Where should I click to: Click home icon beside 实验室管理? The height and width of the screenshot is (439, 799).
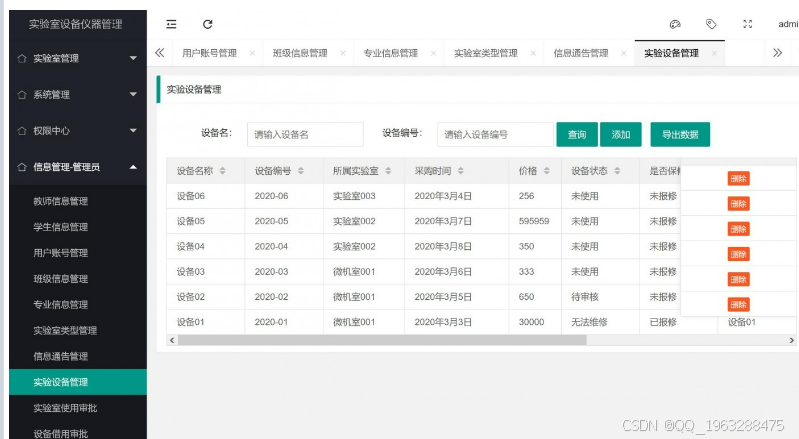pyautogui.click(x=22, y=59)
